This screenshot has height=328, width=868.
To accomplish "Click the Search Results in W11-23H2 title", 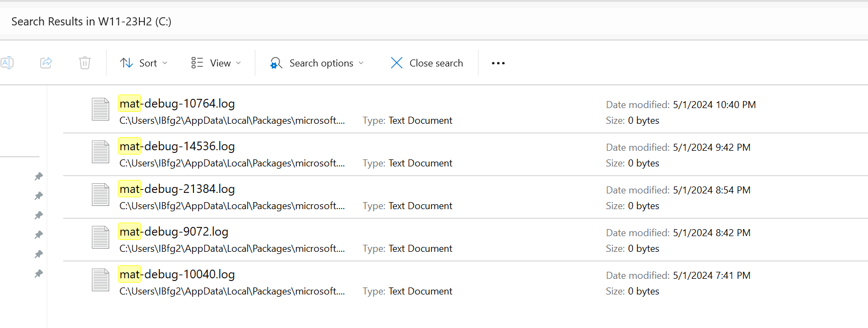I will click(91, 22).
